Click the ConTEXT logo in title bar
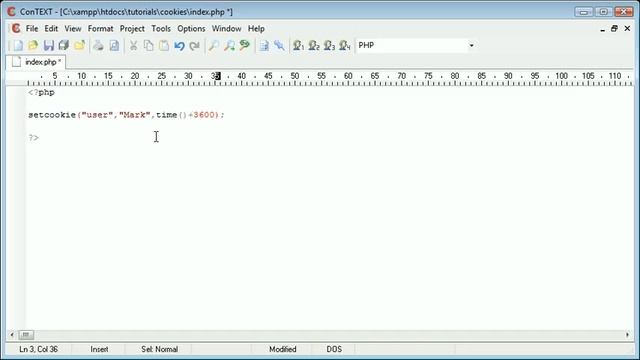The image size is (640, 360). tap(11, 12)
